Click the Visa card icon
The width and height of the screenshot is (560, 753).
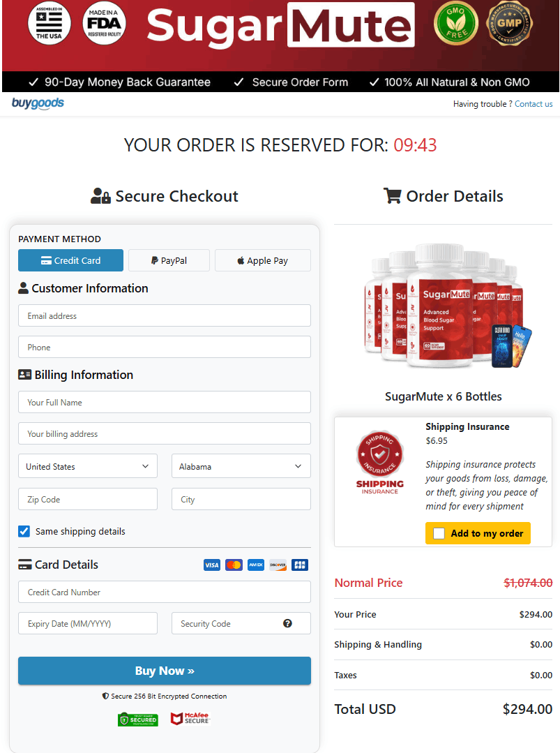click(x=211, y=565)
